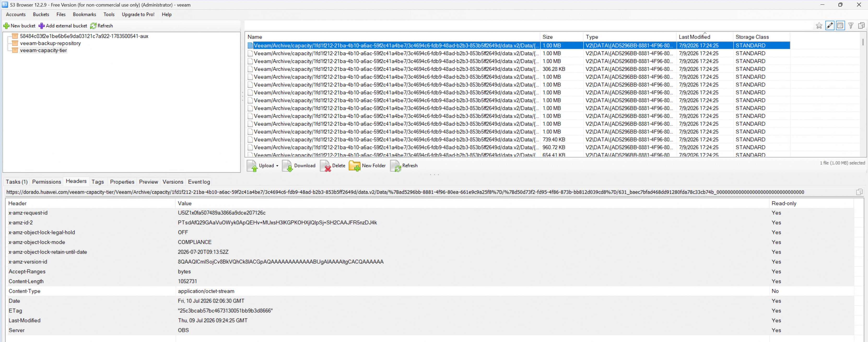Image resolution: width=868 pixels, height=342 pixels.
Task: Click the file icon of selected first row
Action: point(250,45)
